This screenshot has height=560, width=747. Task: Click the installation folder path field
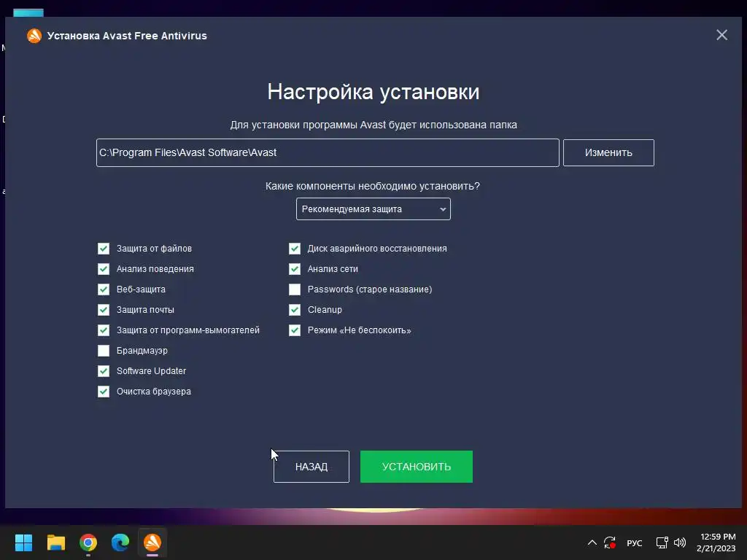pyautogui.click(x=328, y=153)
